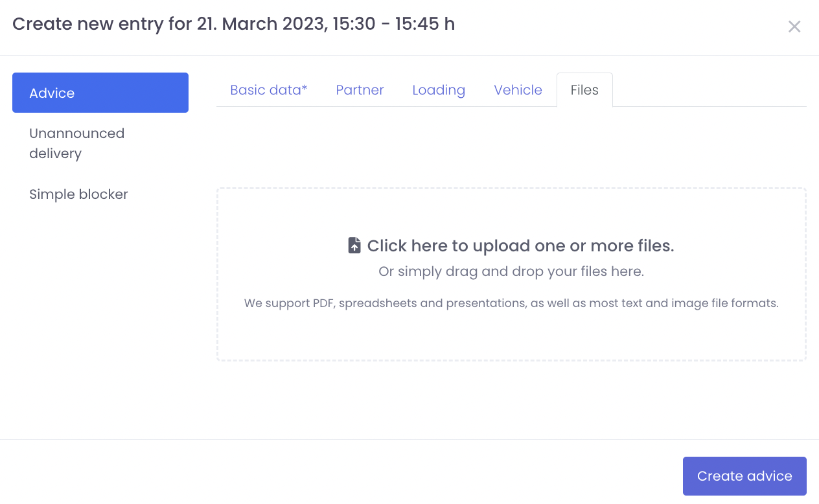
Task: Click the word "spreadsheets" in the formats note
Action: pyautogui.click(x=376, y=303)
